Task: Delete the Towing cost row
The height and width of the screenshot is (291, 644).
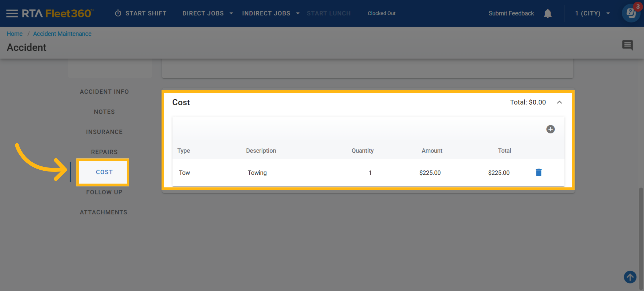Action: 539,173
